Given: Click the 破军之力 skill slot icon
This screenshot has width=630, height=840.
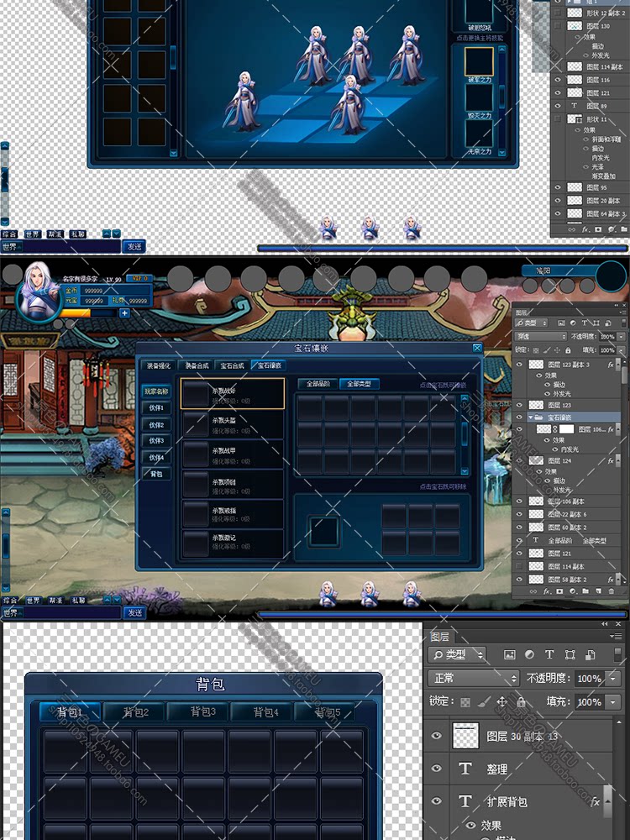Looking at the screenshot, I should point(479,61).
